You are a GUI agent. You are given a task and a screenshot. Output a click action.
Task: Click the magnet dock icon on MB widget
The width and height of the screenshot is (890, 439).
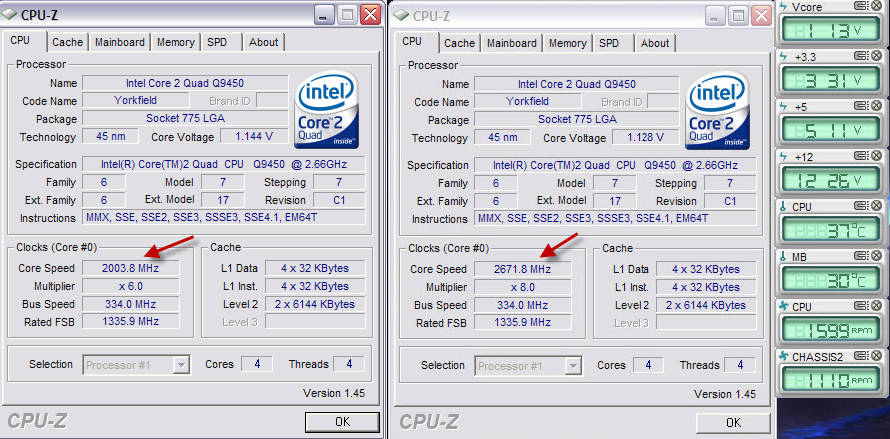861,256
